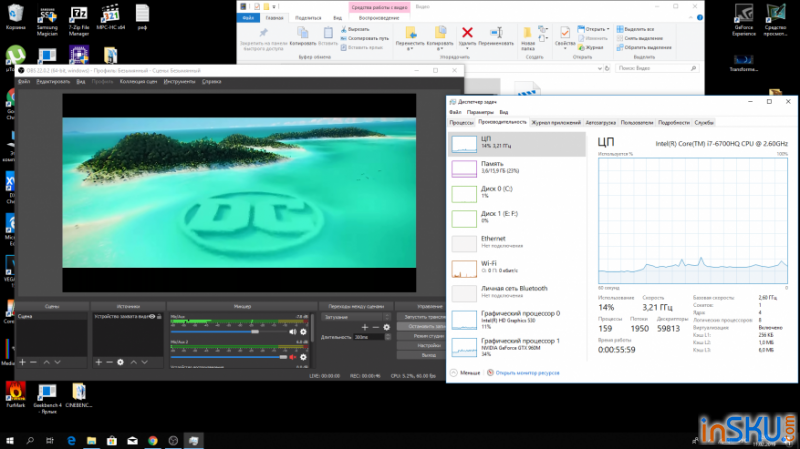The height and width of the screenshot is (449, 800).
Task: Click Rename icon in Explorer ribbon
Action: (496, 33)
